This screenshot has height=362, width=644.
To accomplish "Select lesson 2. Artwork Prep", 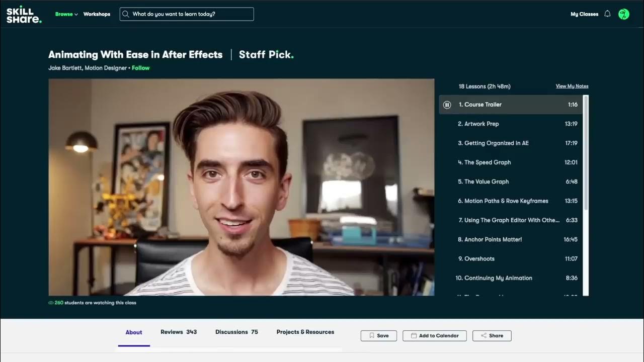I will pos(511,124).
